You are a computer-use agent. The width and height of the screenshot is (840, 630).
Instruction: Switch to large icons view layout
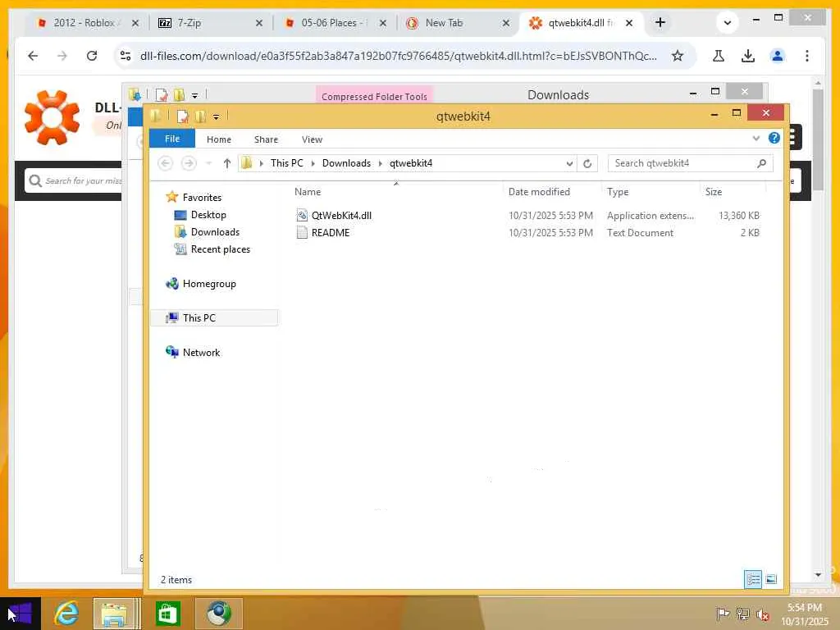(x=771, y=579)
